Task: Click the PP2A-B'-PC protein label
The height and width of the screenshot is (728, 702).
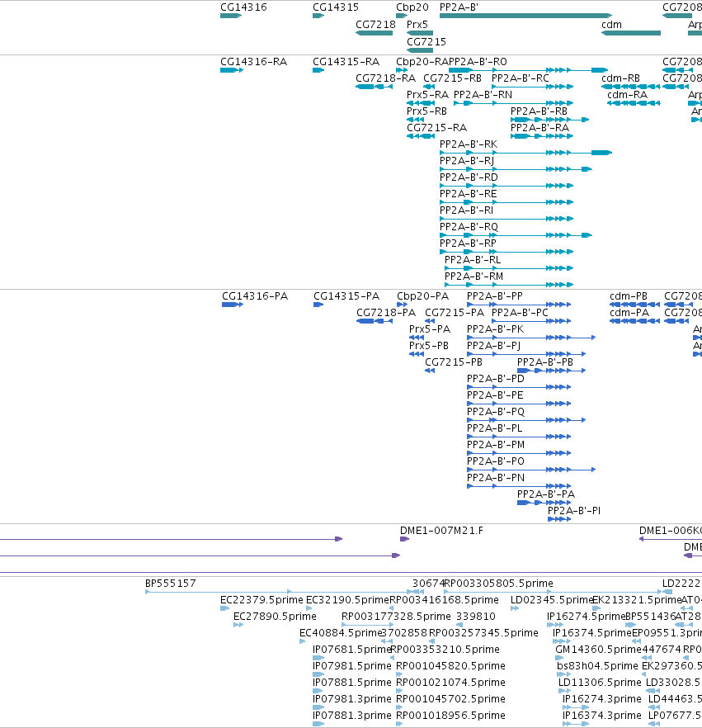Action: [x=521, y=313]
